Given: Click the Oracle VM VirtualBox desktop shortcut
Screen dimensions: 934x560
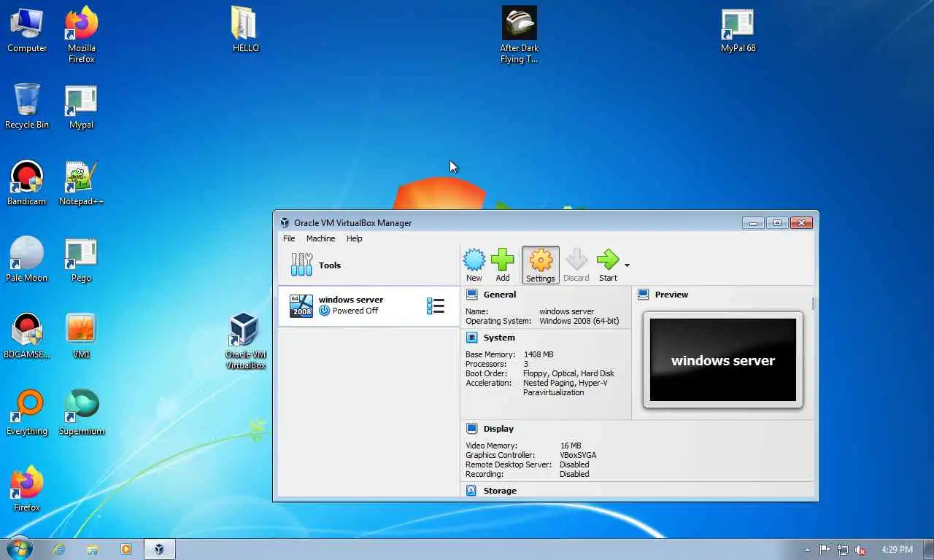Looking at the screenshot, I should click(245, 341).
